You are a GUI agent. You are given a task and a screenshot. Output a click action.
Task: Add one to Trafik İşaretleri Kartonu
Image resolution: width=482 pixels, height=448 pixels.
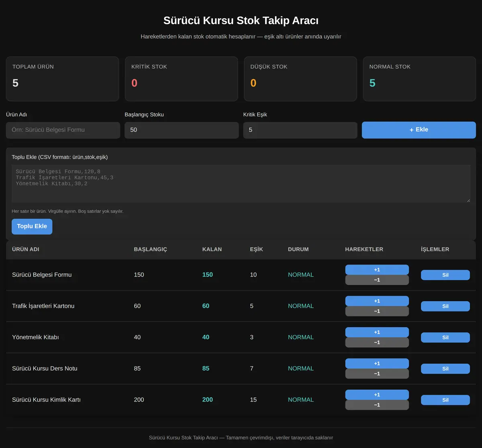coord(377,301)
